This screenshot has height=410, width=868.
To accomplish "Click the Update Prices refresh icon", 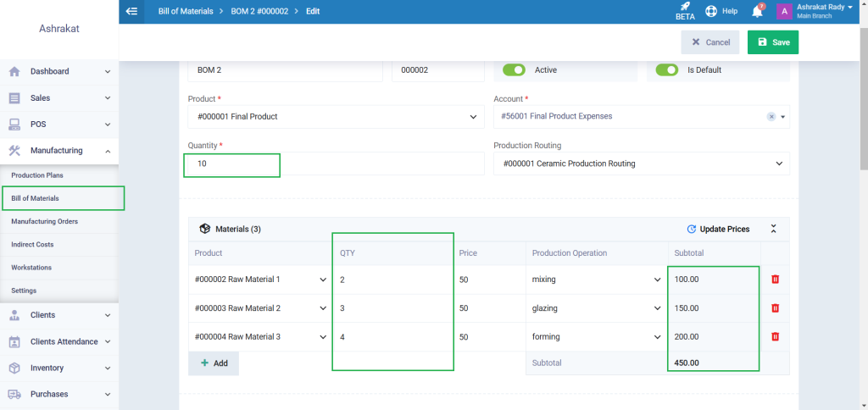I will point(691,229).
